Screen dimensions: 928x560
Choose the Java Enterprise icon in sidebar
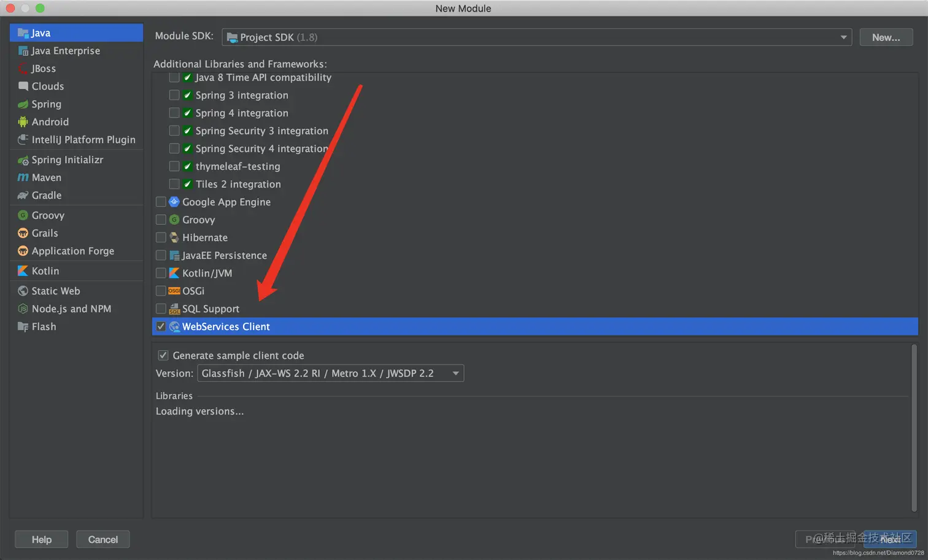[x=23, y=51]
